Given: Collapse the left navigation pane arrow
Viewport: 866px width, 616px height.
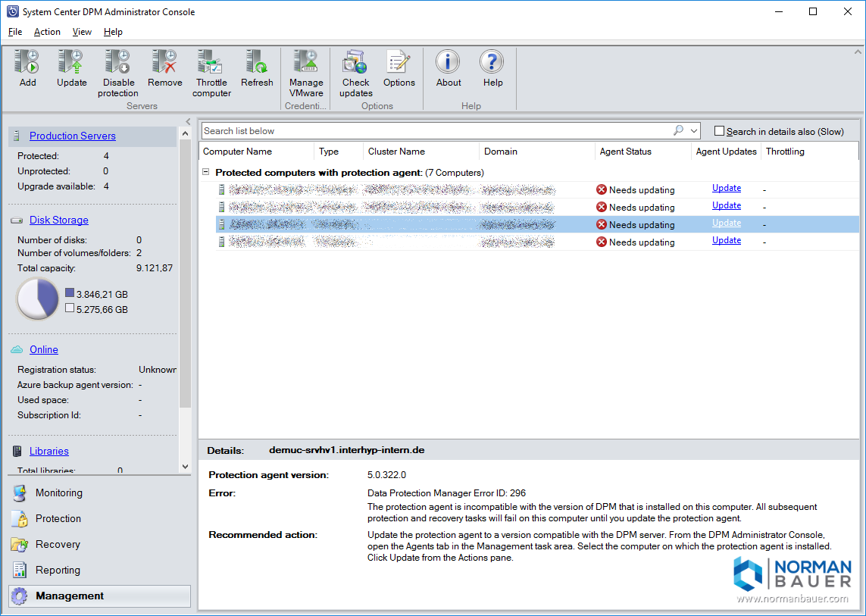Looking at the screenshot, I should (188, 122).
